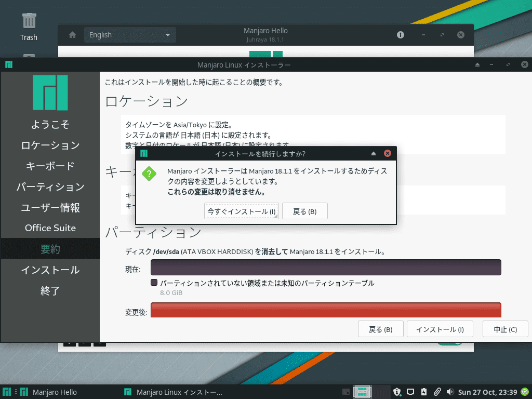Click 戻る in the confirmation dialog

pos(304,211)
